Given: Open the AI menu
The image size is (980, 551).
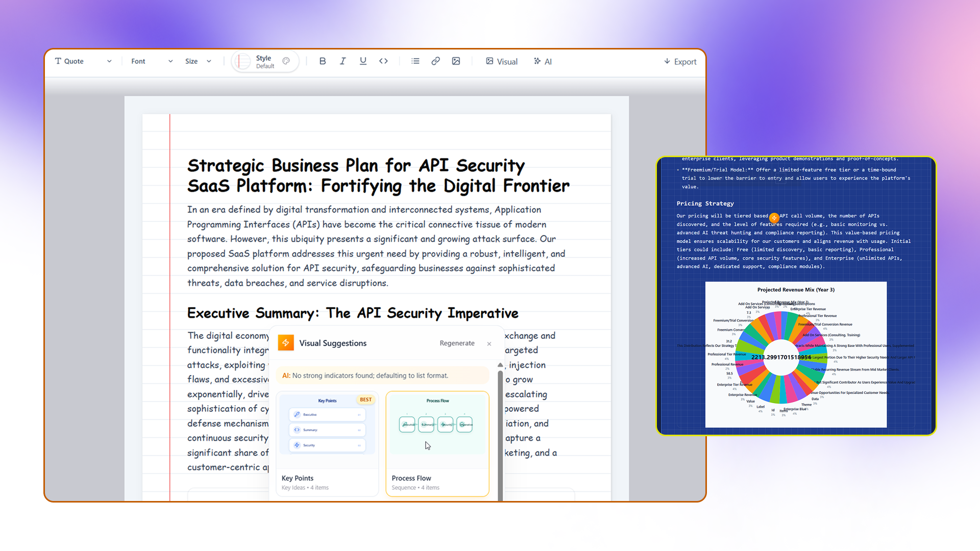Looking at the screenshot, I should coord(543,61).
